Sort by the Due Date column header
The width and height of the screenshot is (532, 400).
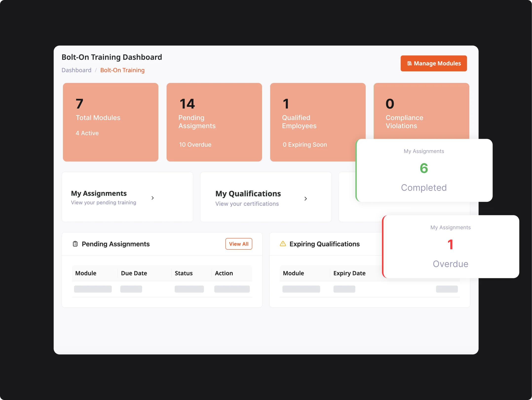point(134,273)
